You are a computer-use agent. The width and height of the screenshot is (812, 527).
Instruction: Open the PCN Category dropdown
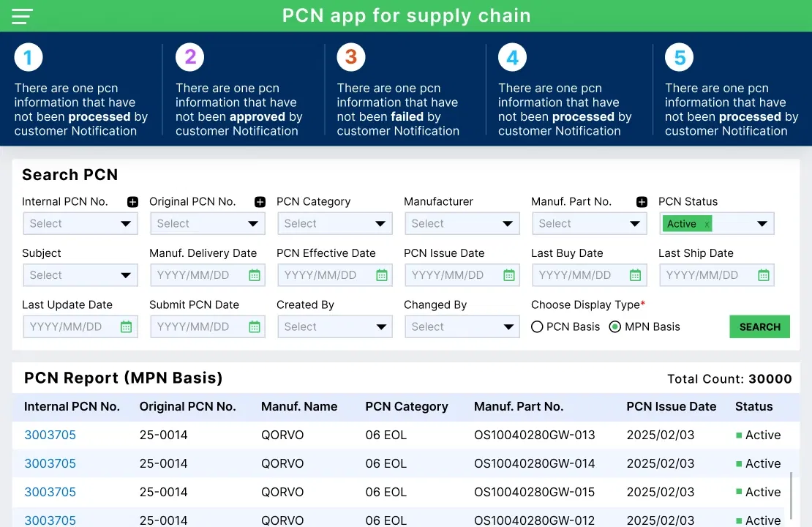click(x=334, y=223)
